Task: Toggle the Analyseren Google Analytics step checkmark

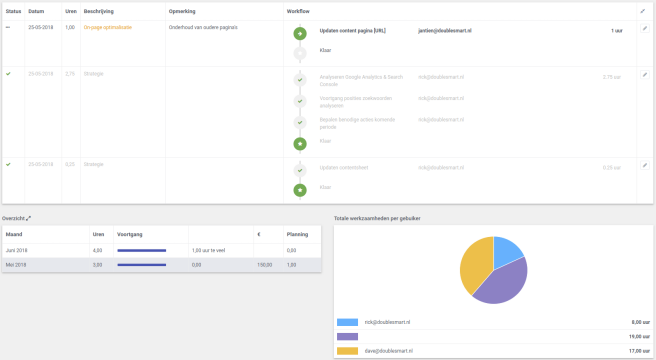Action: 300,80
